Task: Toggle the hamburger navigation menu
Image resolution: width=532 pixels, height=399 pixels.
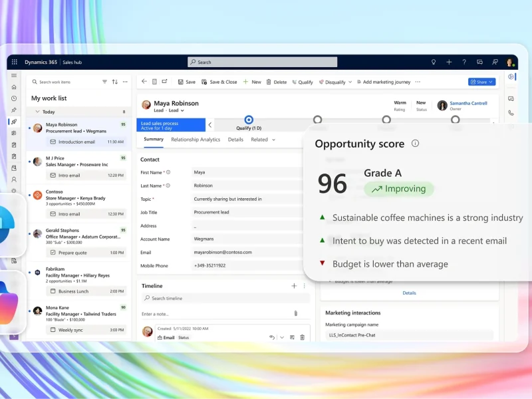Action: pos(14,75)
